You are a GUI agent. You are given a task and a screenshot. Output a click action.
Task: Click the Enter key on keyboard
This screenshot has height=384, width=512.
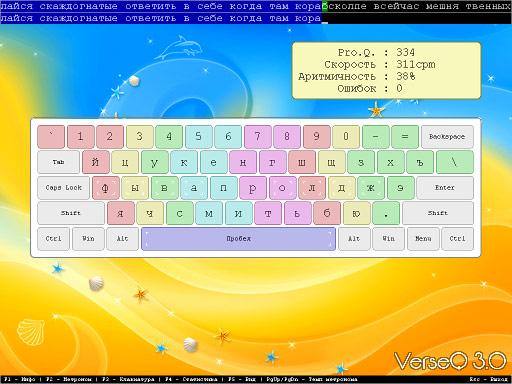445,188
